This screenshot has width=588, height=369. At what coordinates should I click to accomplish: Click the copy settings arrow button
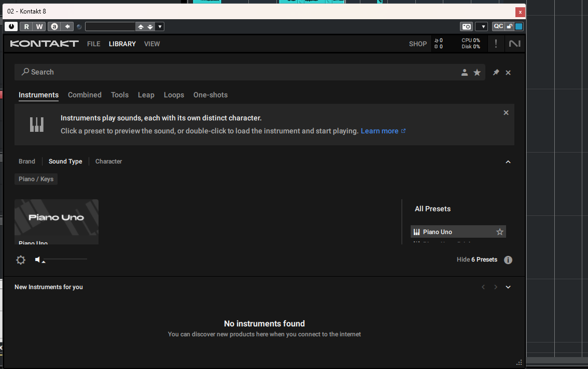tap(67, 26)
